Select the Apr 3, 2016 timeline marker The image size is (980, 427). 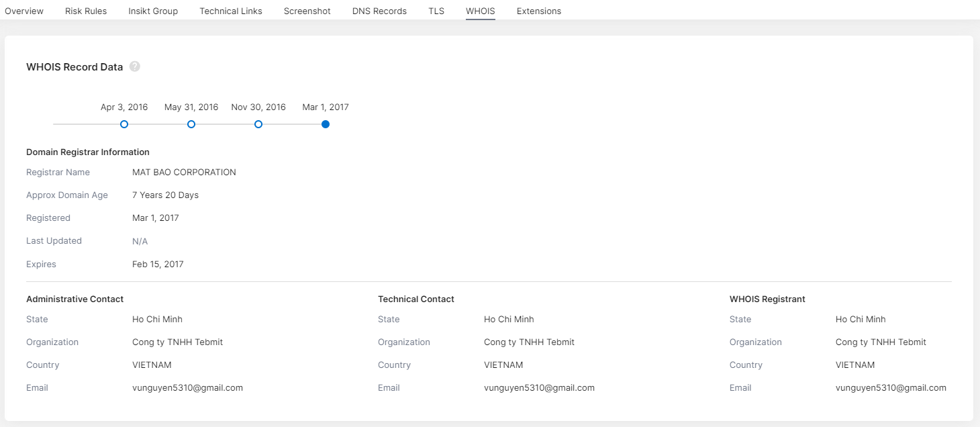pos(124,124)
